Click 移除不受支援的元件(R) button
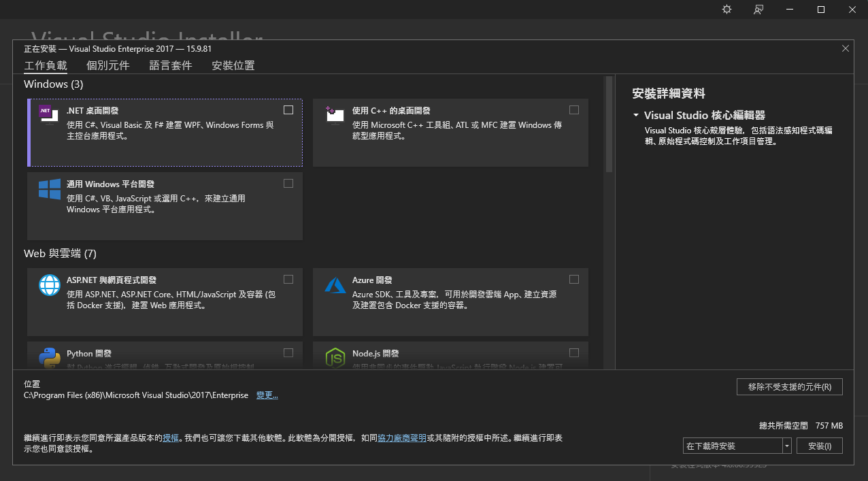The height and width of the screenshot is (481, 868). (790, 386)
